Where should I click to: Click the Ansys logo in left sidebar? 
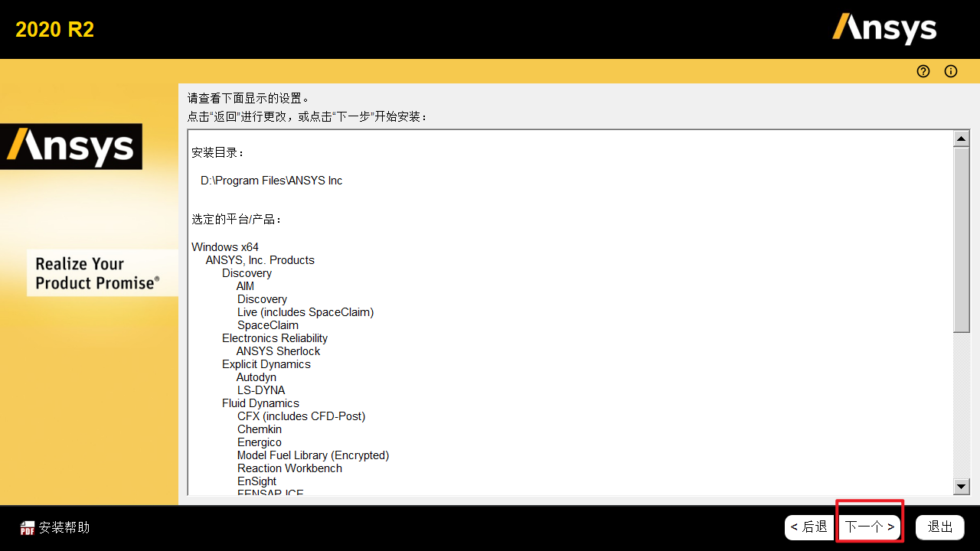click(71, 146)
